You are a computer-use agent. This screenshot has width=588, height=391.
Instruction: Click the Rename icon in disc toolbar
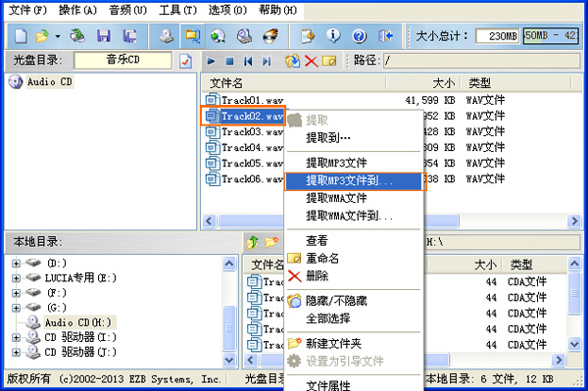point(329,61)
